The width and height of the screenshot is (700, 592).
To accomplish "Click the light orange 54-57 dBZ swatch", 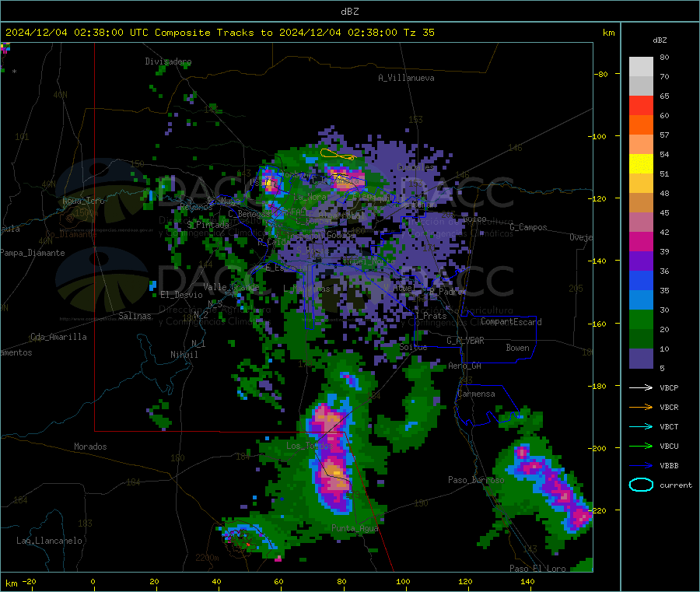I will click(x=641, y=145).
